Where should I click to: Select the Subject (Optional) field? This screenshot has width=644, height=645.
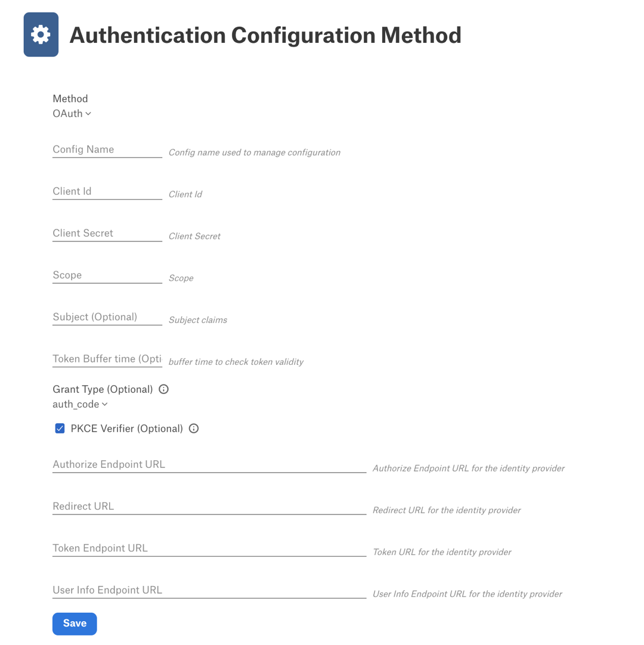[107, 318]
